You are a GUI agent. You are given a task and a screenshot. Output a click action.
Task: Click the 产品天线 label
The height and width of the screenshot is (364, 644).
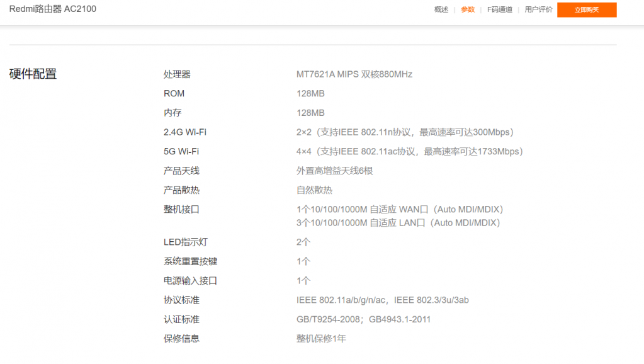pyautogui.click(x=181, y=171)
